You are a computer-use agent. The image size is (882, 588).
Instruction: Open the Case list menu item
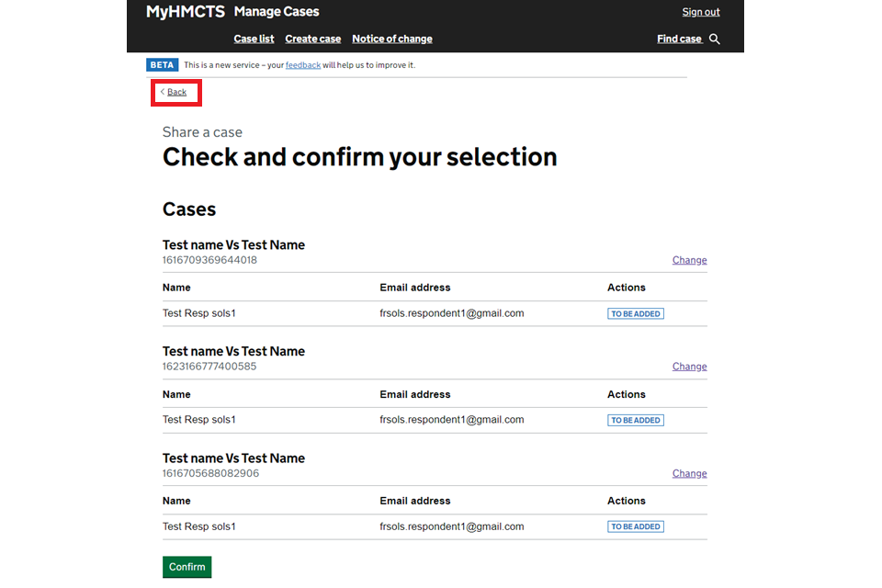[x=254, y=39]
